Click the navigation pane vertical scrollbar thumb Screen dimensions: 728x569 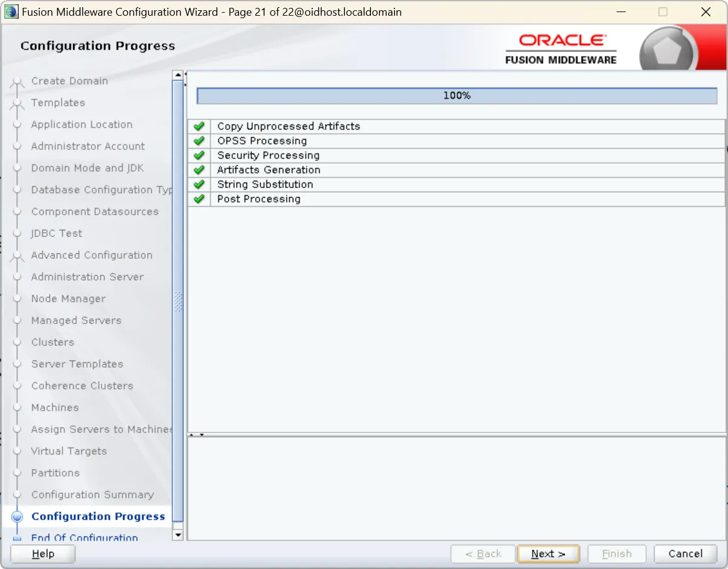pyautogui.click(x=178, y=301)
